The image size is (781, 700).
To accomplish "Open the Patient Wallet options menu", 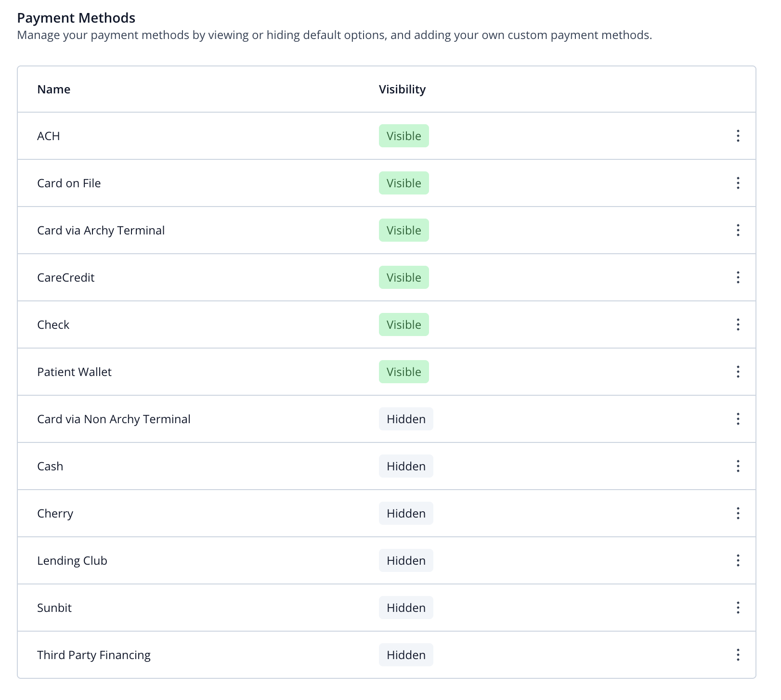I will coord(738,372).
